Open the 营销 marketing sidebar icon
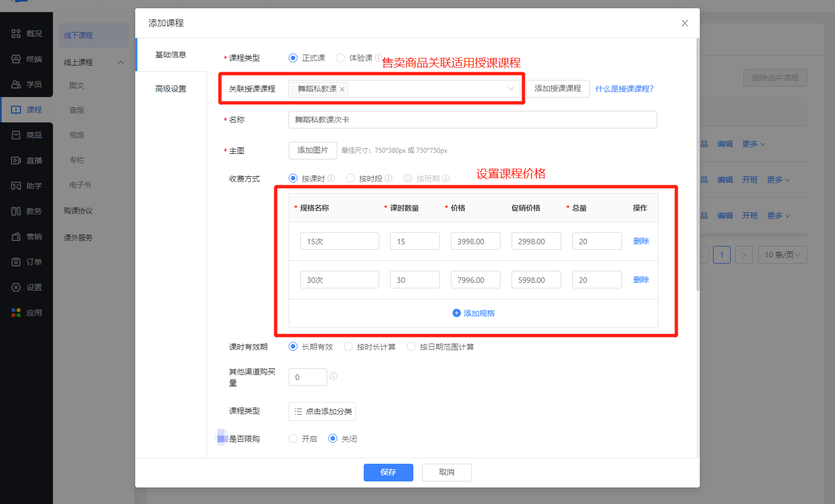 (16, 237)
